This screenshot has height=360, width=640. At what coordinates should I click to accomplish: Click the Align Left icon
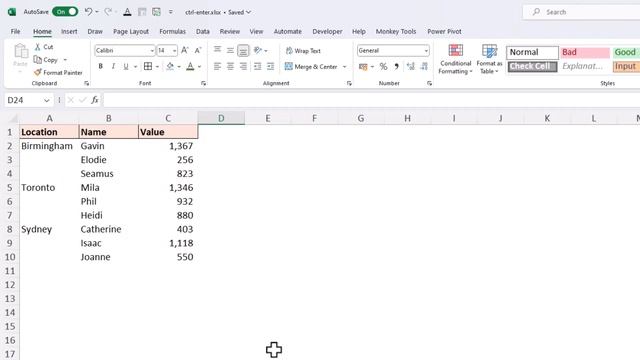218,66
